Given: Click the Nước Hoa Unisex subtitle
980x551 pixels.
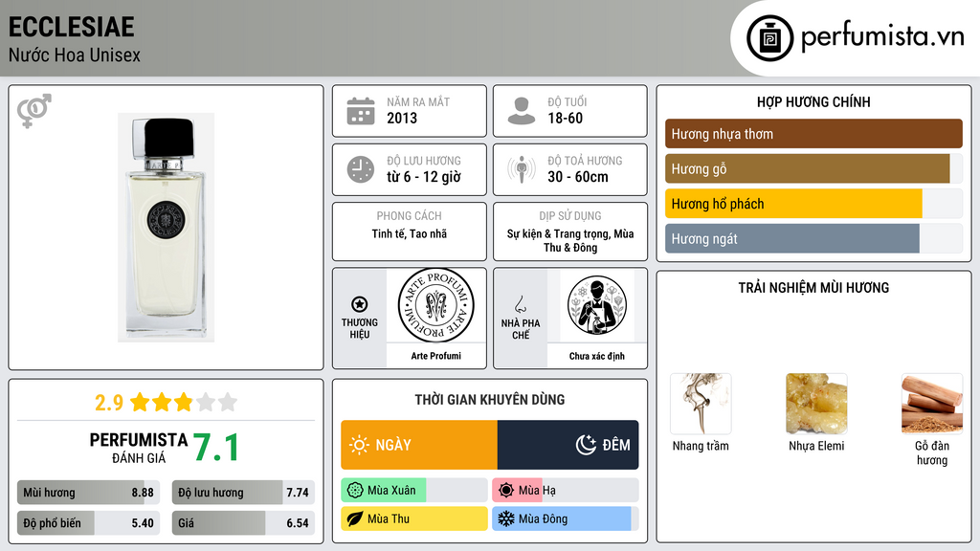Looking at the screenshot, I should coord(75,55).
